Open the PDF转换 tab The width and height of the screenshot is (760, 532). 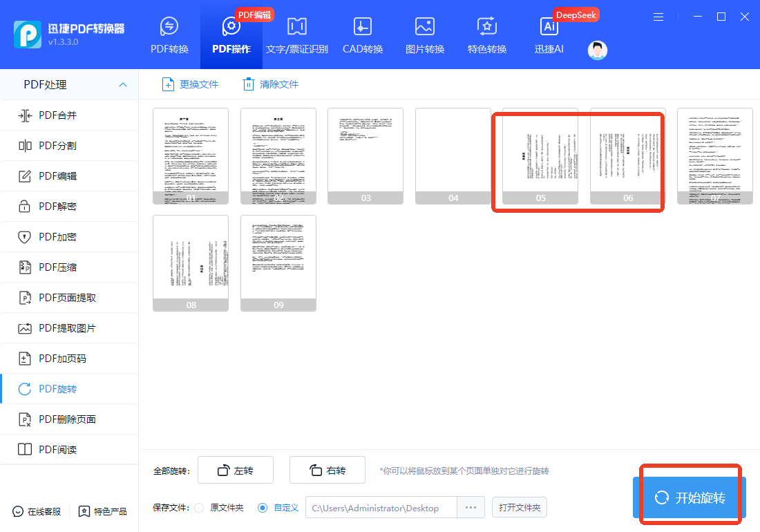[169, 35]
